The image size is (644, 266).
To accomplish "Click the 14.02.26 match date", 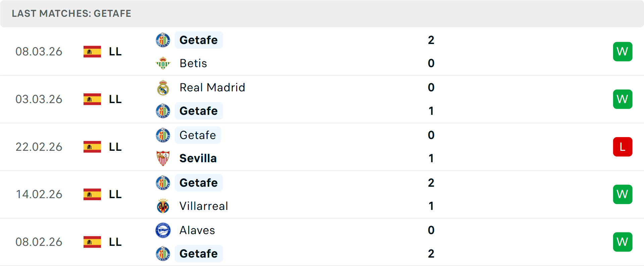I will [39, 194].
